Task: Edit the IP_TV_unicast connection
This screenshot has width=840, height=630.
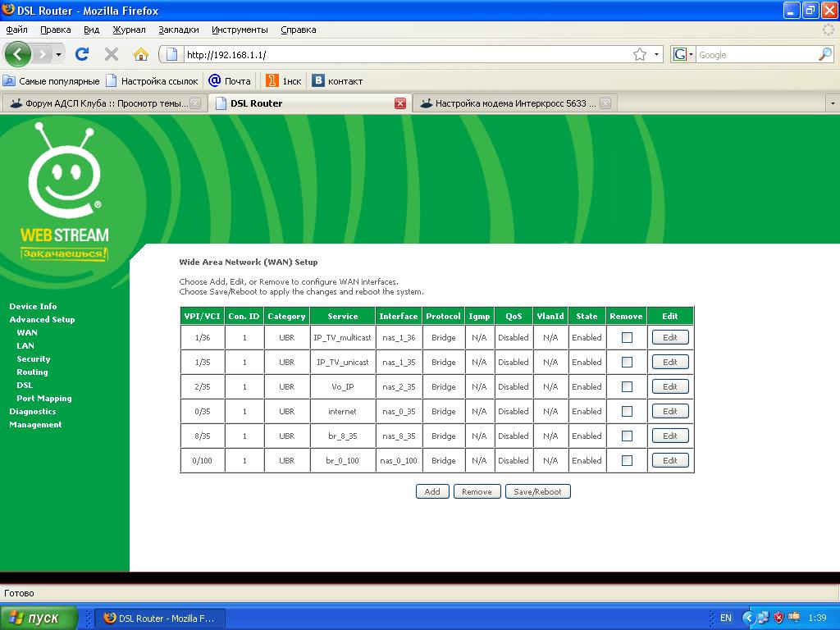Action: 670,362
